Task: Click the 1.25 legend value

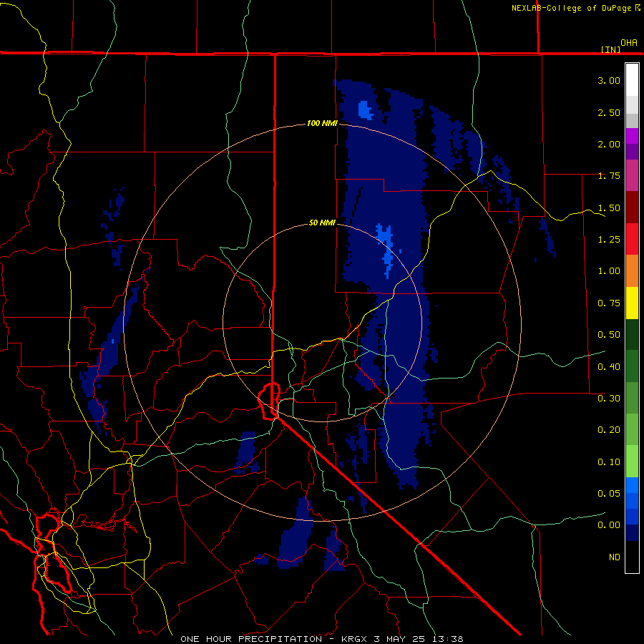Action: (609, 240)
